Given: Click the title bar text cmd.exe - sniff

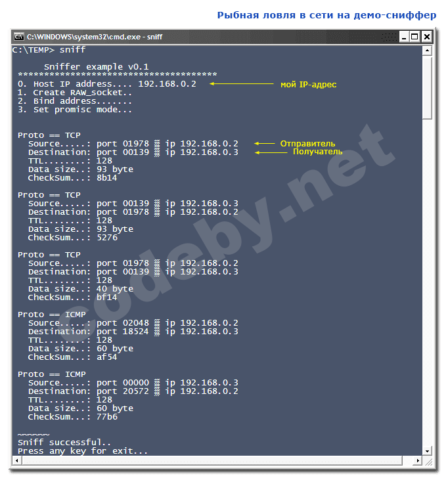Looking at the screenshot, I should pyautogui.click(x=95, y=37).
